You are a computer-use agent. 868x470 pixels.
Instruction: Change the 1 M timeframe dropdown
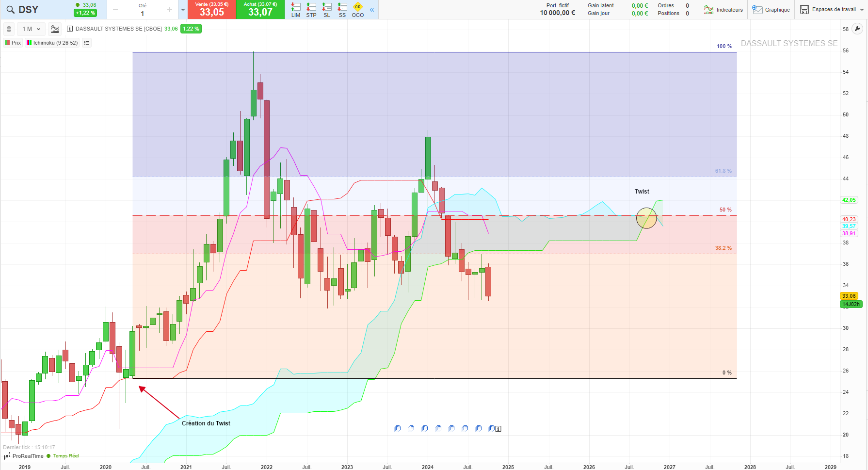pos(31,29)
